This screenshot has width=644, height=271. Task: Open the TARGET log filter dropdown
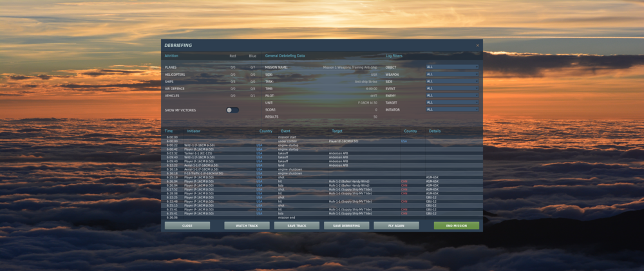(x=452, y=102)
